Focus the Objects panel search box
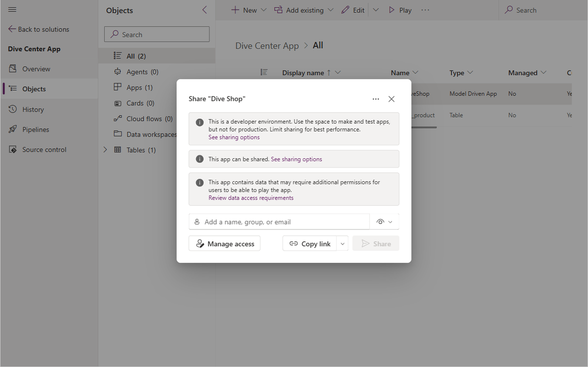The image size is (588, 367). (x=157, y=34)
